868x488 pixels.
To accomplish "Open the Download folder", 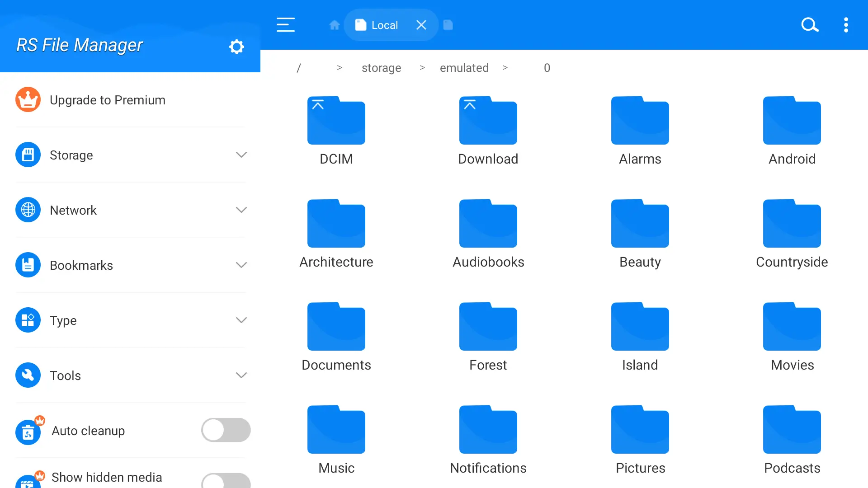I will [x=488, y=121].
